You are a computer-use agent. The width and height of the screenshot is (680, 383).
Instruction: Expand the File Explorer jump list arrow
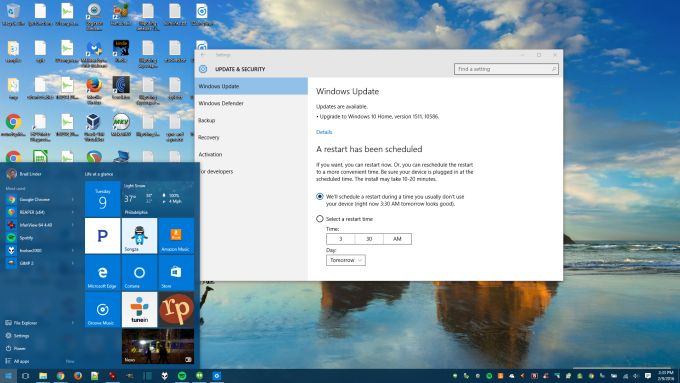click(x=73, y=323)
